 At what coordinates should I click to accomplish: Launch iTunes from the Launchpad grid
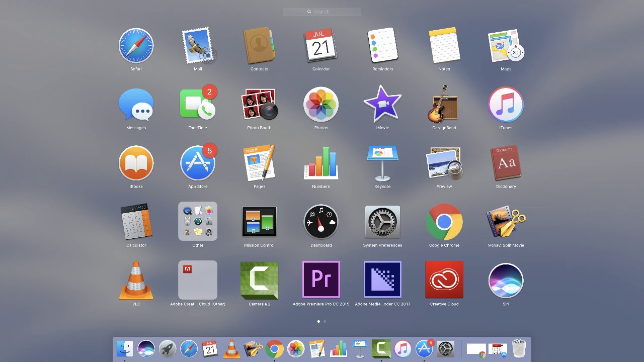tap(506, 105)
